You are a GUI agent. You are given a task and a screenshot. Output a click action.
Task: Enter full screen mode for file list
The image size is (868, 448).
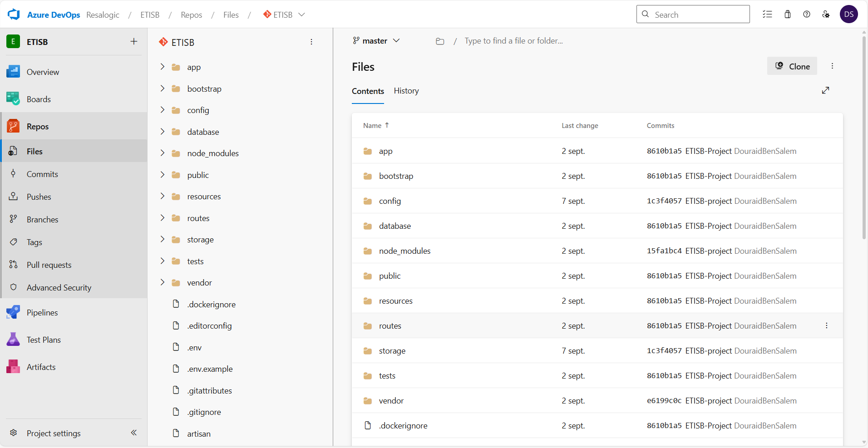825,90
